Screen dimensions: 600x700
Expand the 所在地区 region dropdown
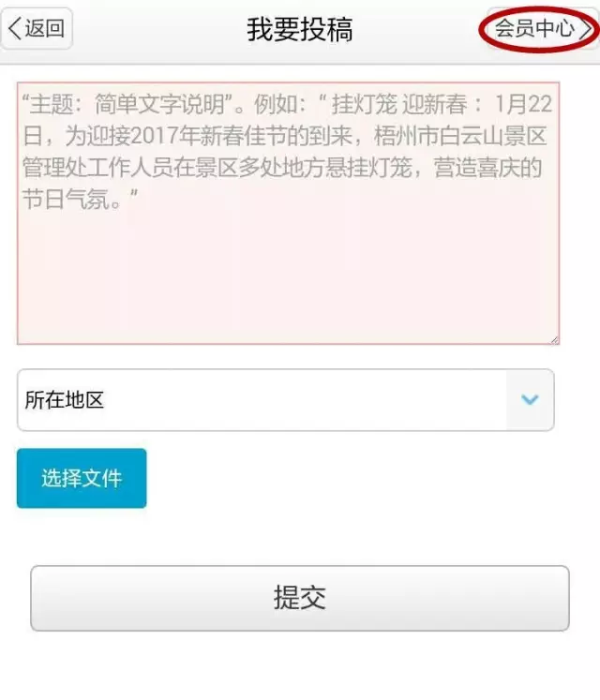[x=286, y=400]
